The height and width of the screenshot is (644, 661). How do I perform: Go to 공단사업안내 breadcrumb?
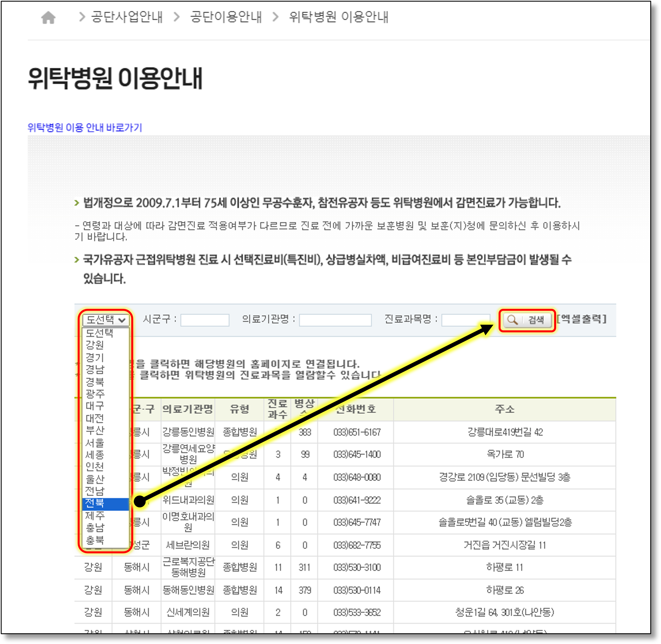[x=127, y=17]
